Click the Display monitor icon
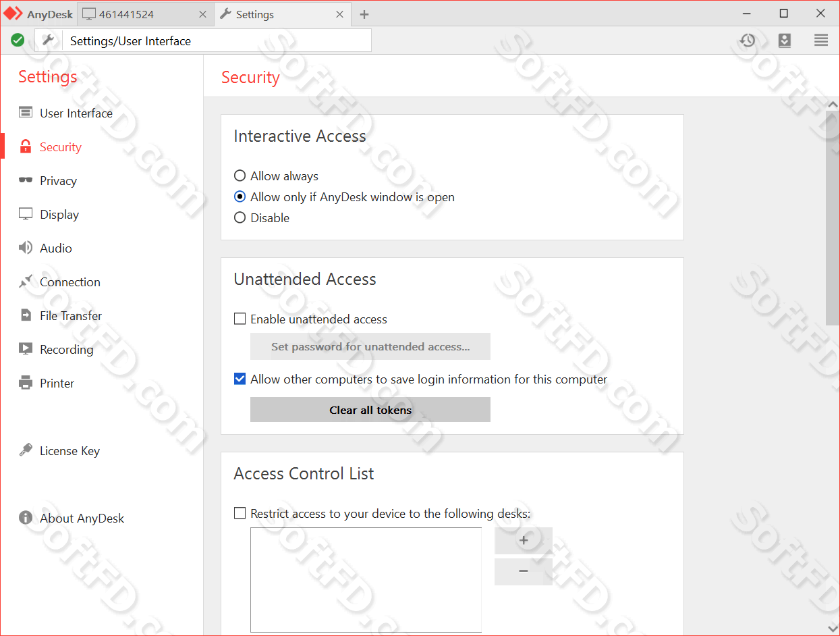The height and width of the screenshot is (636, 840). tap(26, 214)
